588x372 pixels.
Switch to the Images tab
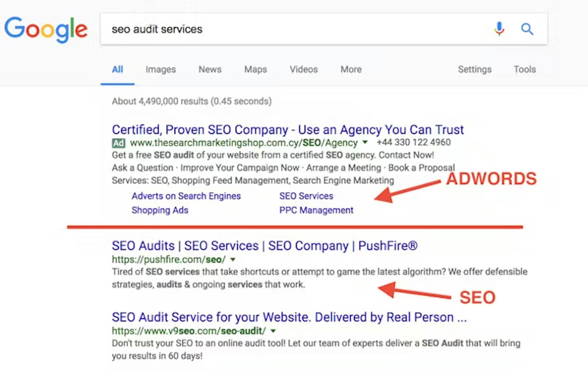click(160, 70)
